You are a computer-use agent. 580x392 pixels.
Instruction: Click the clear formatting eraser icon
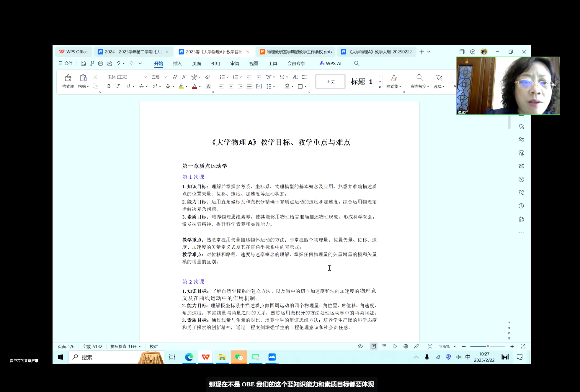[208, 77]
